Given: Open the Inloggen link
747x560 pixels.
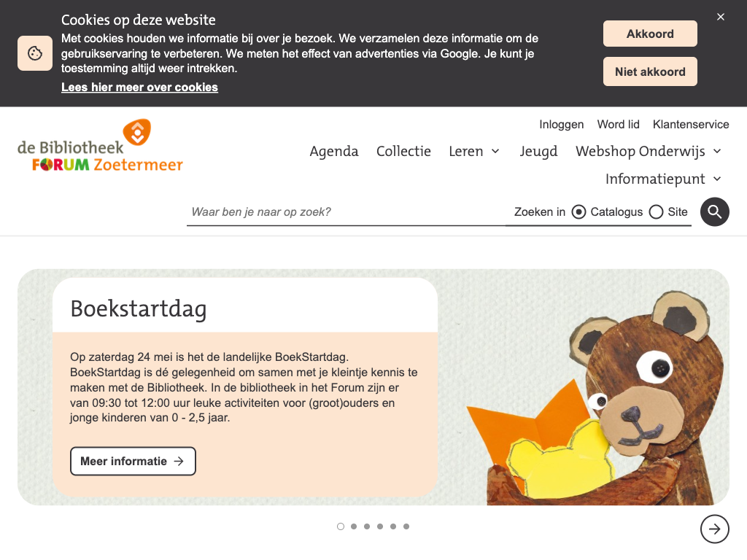Looking at the screenshot, I should [561, 124].
